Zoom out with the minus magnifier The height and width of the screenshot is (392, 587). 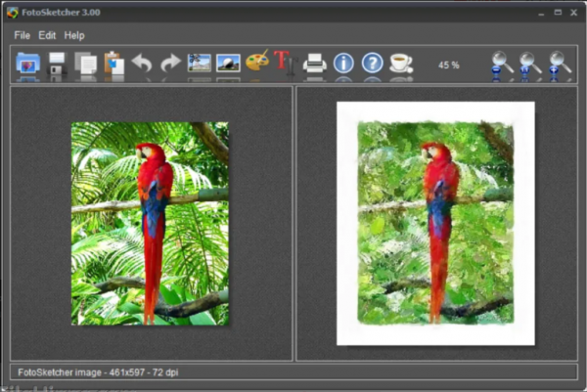click(502, 63)
